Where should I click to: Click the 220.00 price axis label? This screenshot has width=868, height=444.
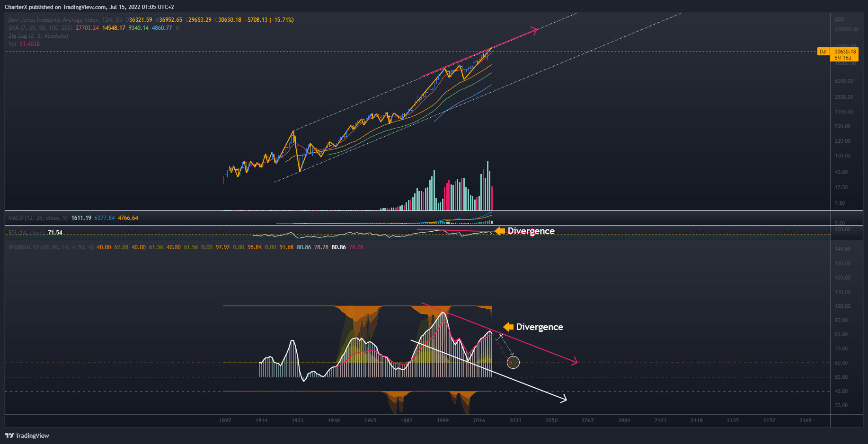tap(842, 141)
